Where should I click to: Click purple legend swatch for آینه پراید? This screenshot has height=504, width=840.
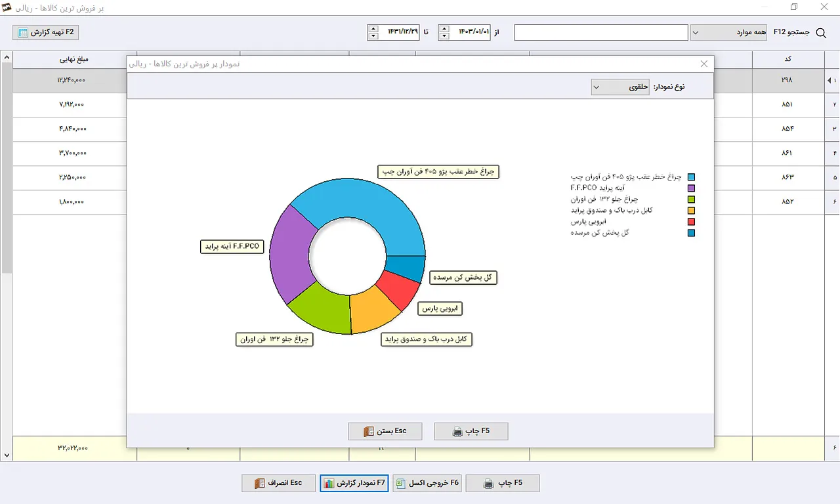click(691, 188)
